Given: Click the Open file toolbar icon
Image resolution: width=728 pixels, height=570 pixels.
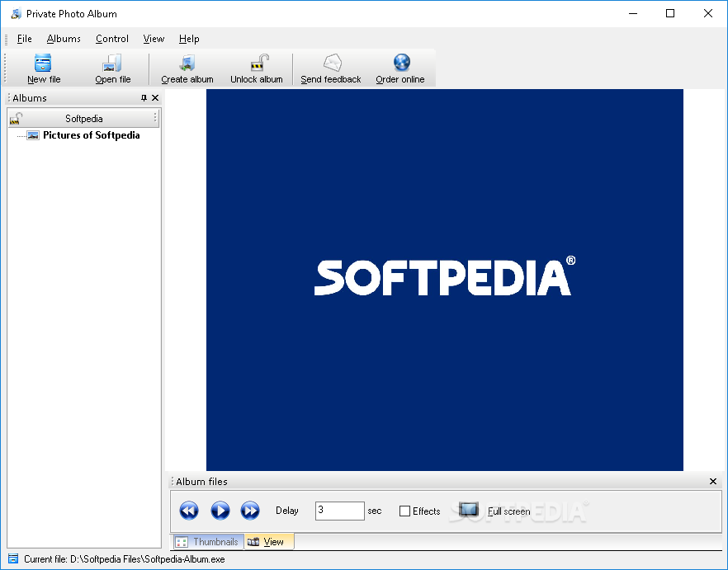Looking at the screenshot, I should [x=112, y=63].
